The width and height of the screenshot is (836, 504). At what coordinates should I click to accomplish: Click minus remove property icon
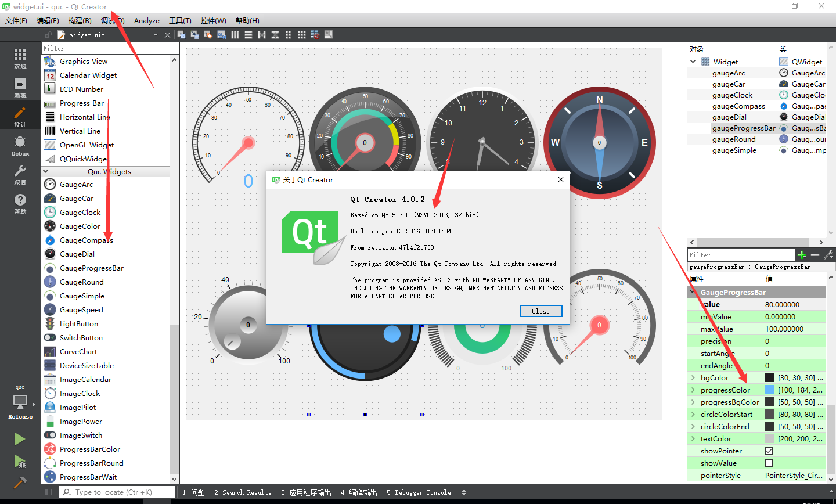tap(815, 255)
